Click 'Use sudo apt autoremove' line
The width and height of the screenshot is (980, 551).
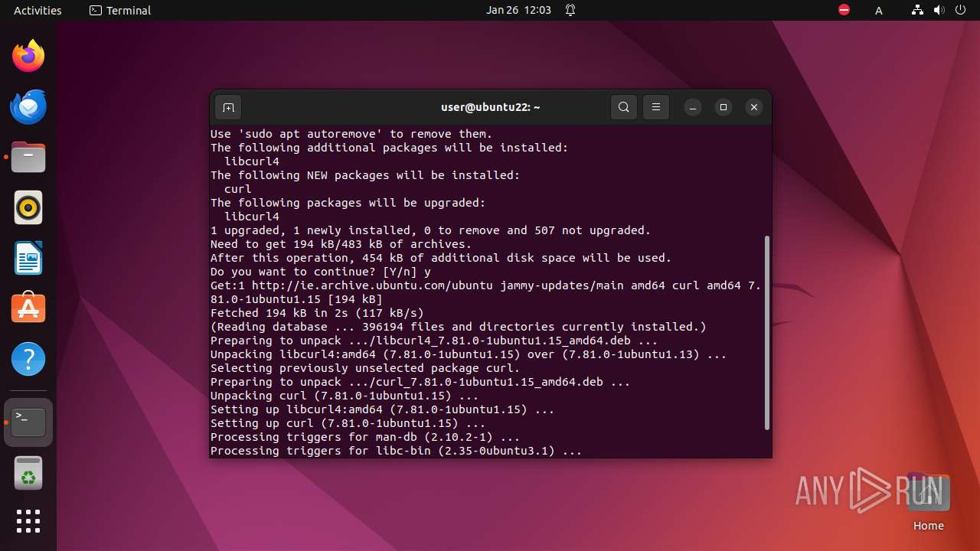pyautogui.click(x=351, y=134)
